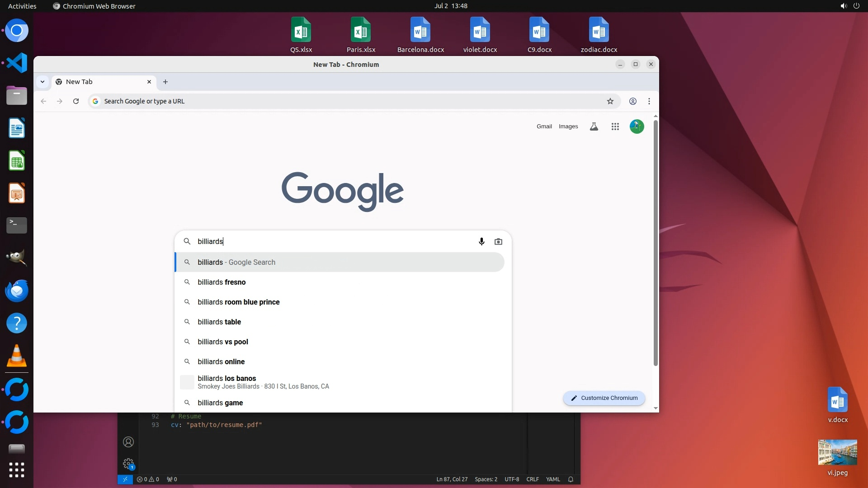Open the Gmail link
The height and width of the screenshot is (488, 868).
click(x=544, y=127)
